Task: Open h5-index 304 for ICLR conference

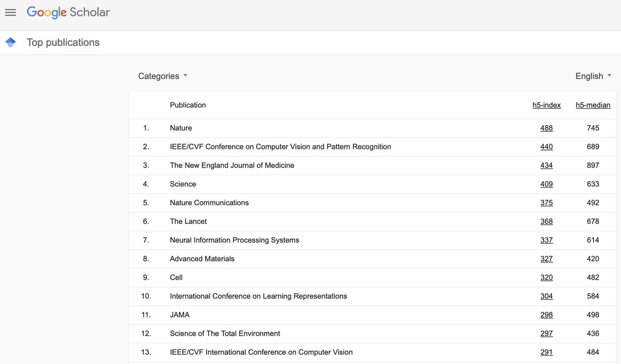Action: [x=546, y=296]
